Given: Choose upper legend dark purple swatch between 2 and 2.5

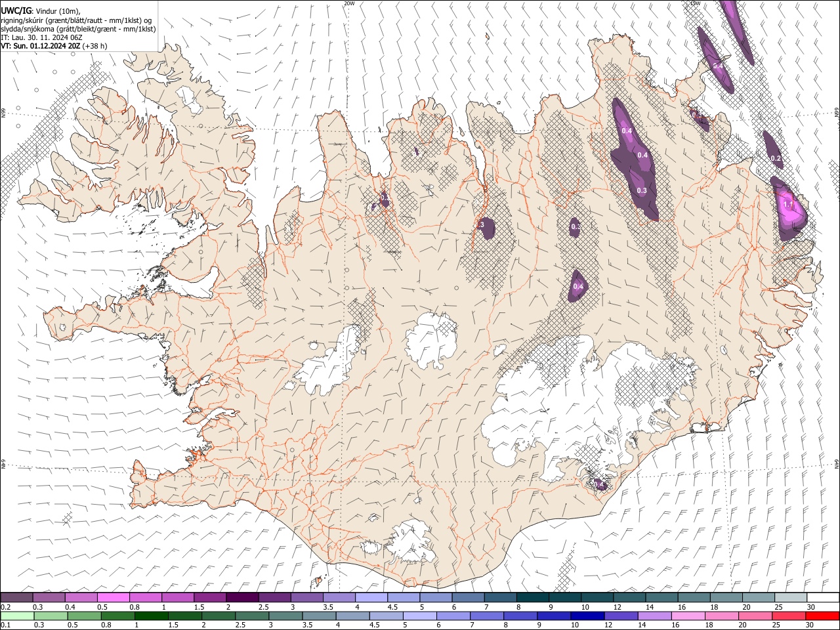Looking at the screenshot, I should (242, 597).
